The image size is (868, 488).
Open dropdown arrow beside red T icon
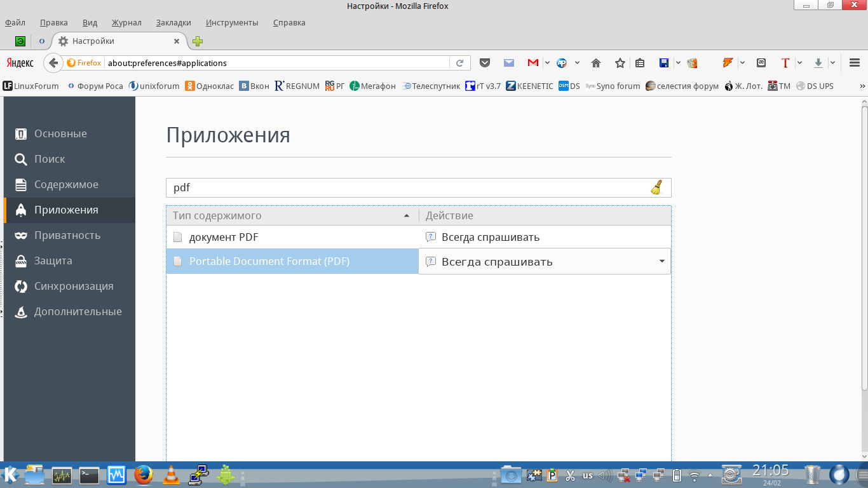[x=799, y=63]
